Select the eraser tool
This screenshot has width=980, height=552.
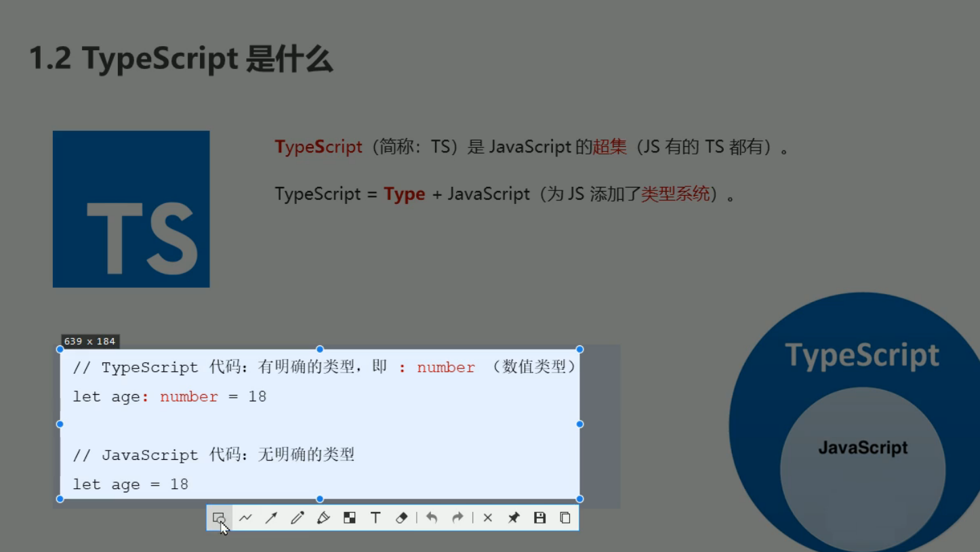pyautogui.click(x=401, y=518)
